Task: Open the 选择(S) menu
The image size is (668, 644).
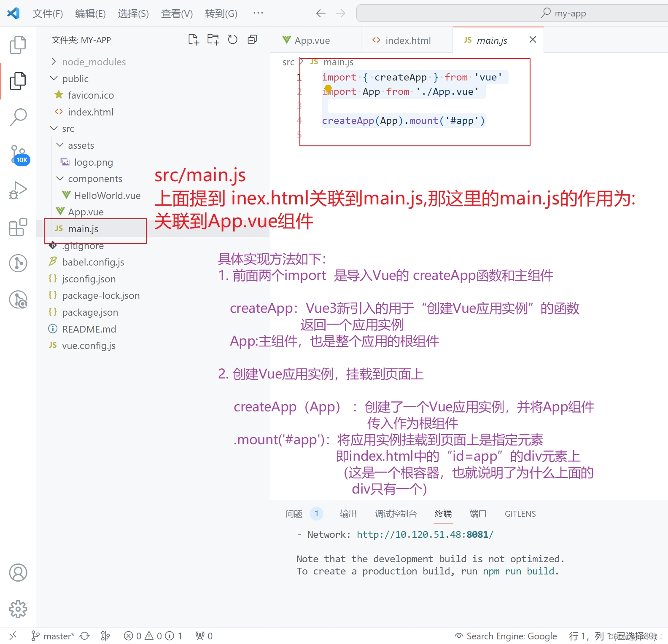Action: [133, 13]
